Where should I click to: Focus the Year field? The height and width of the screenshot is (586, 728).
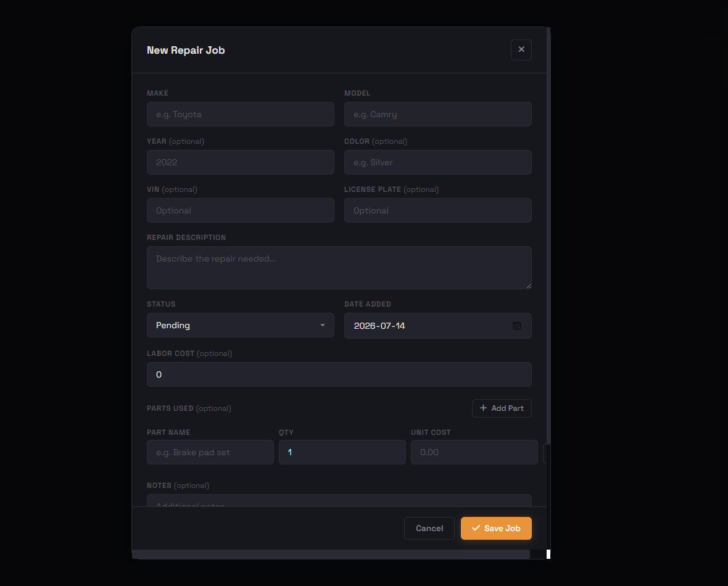(x=241, y=162)
